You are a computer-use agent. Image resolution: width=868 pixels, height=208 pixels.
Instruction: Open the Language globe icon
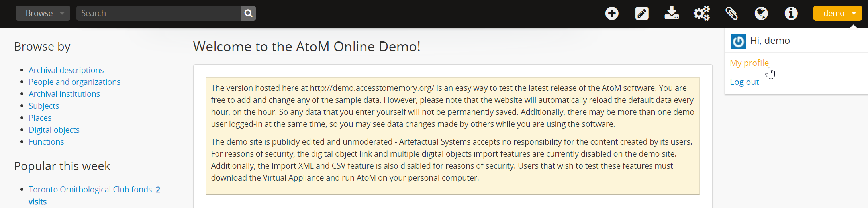point(761,13)
